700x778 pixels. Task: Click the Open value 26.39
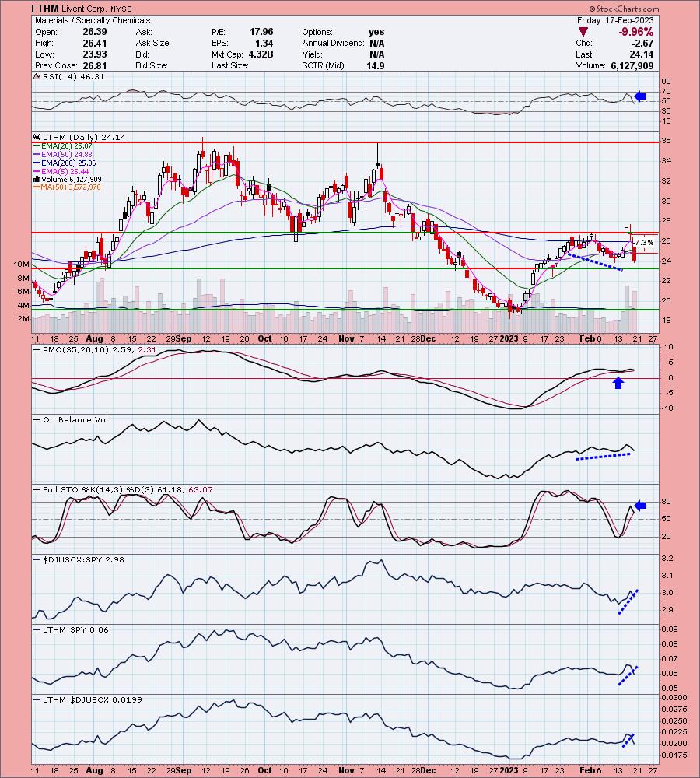[95, 32]
